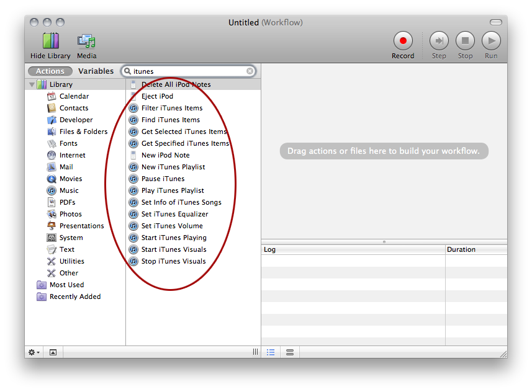The height and width of the screenshot is (392, 532).
Task: Select the Start iTunes Visuals action
Action: 194,249
